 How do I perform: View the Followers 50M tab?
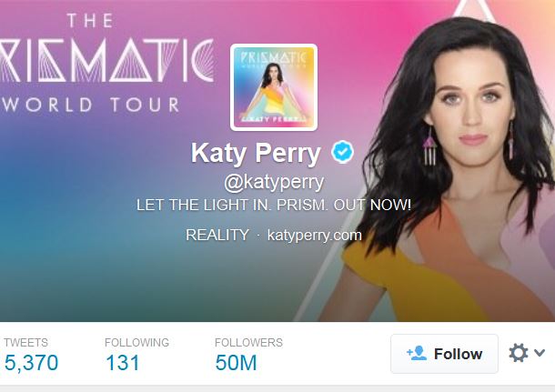coord(248,356)
